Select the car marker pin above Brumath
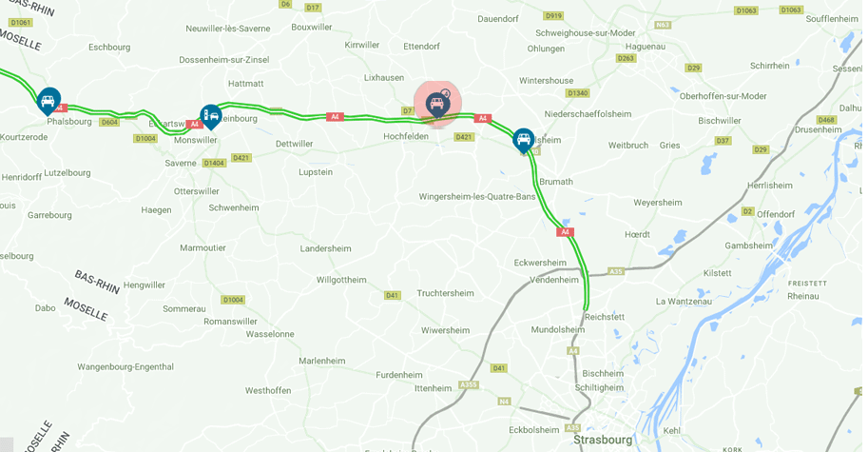The image size is (868, 452). coord(523,141)
